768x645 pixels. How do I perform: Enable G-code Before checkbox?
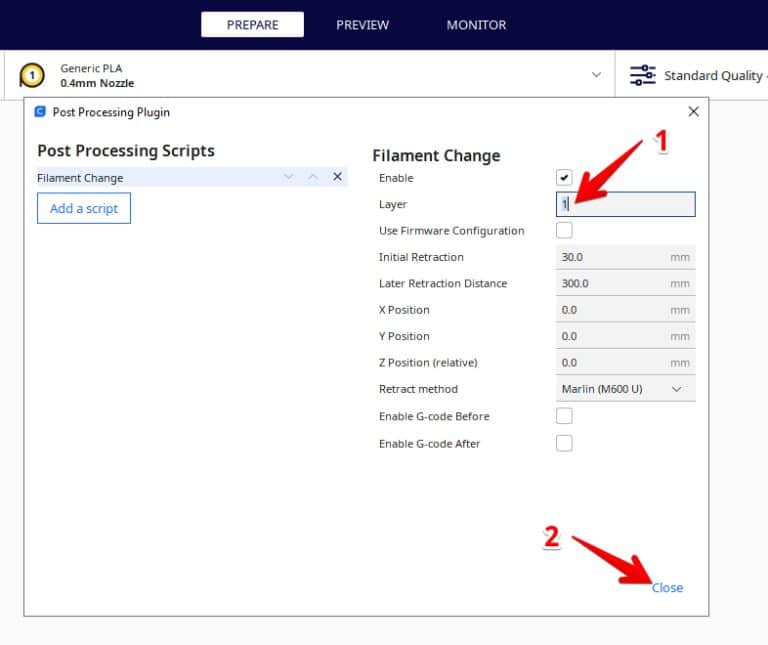(564, 416)
